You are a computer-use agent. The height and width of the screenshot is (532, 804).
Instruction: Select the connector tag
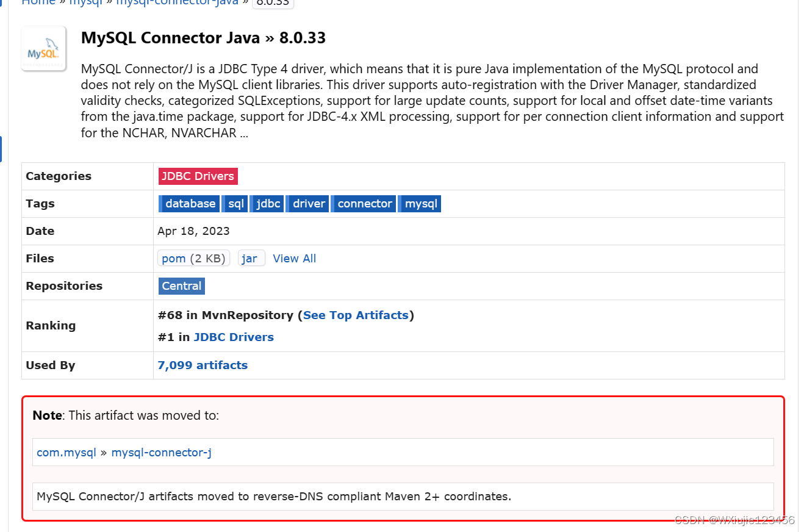[363, 204]
